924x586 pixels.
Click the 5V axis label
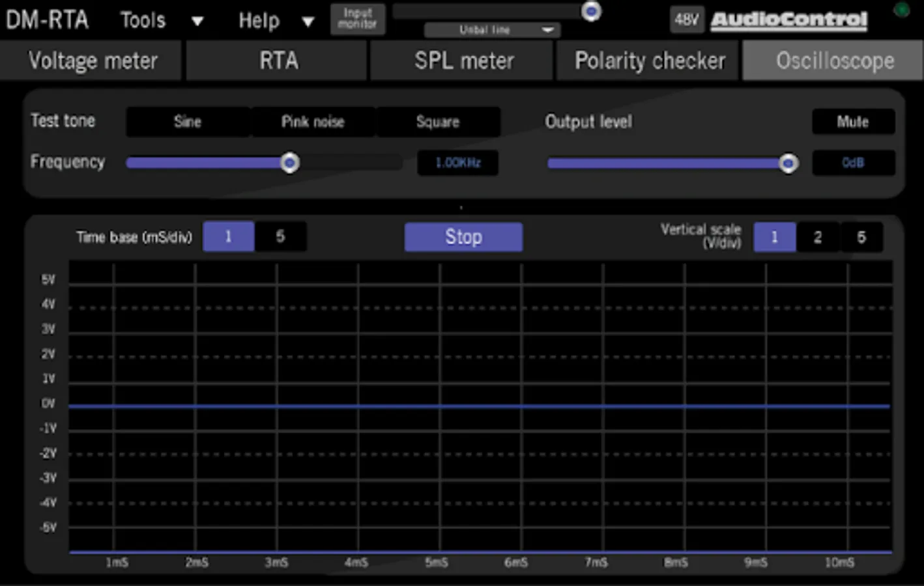point(48,280)
